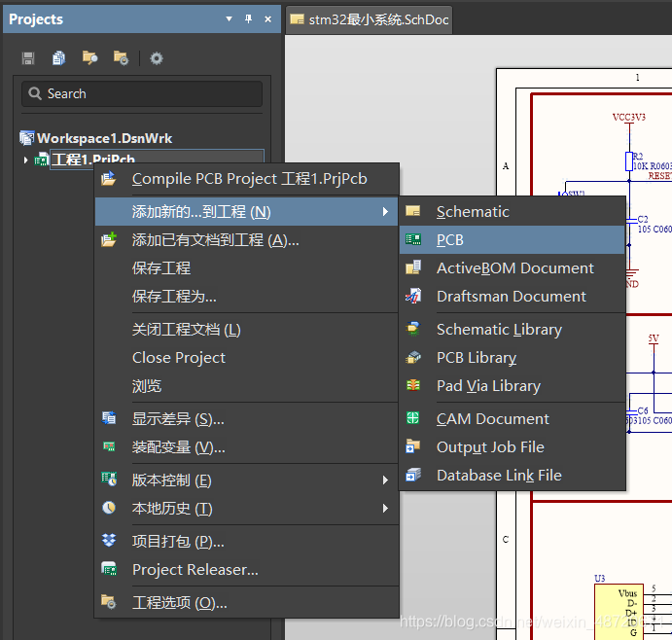
Task: Add Draftsman Document to project
Action: pyautogui.click(x=513, y=297)
